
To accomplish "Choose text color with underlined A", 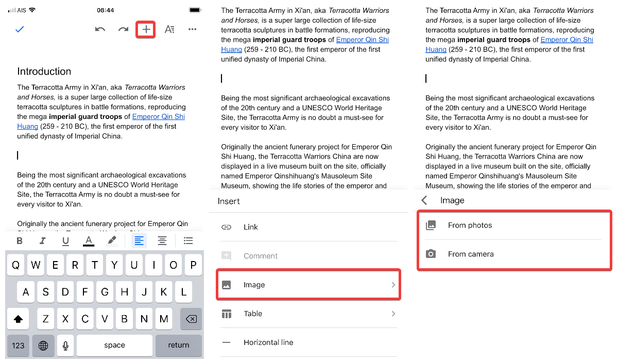I will (x=89, y=240).
